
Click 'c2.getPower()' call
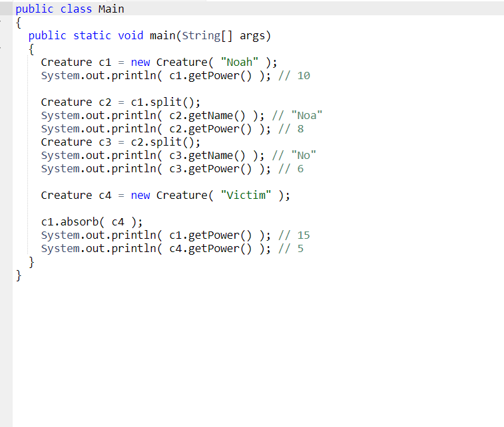(210, 129)
